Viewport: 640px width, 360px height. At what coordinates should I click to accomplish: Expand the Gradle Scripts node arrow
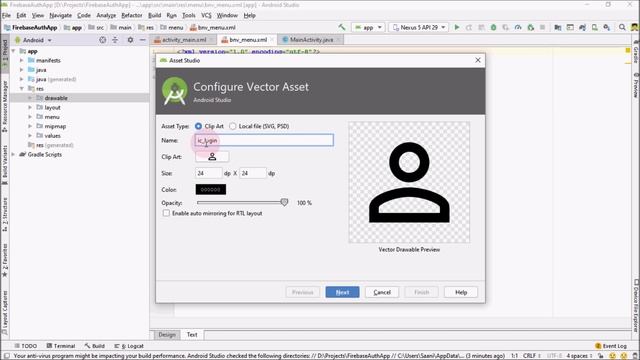[x=14, y=154]
